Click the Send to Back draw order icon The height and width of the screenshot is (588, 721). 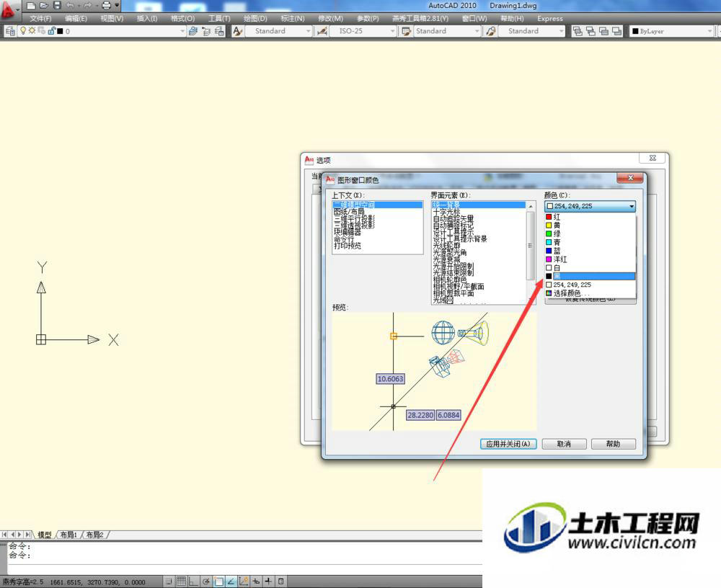click(591, 31)
